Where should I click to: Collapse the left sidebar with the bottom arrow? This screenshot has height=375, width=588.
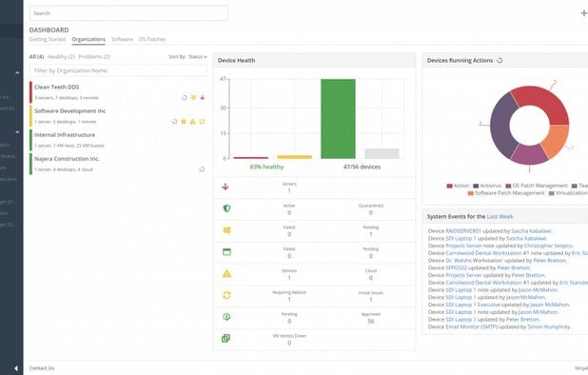[x=16, y=368]
